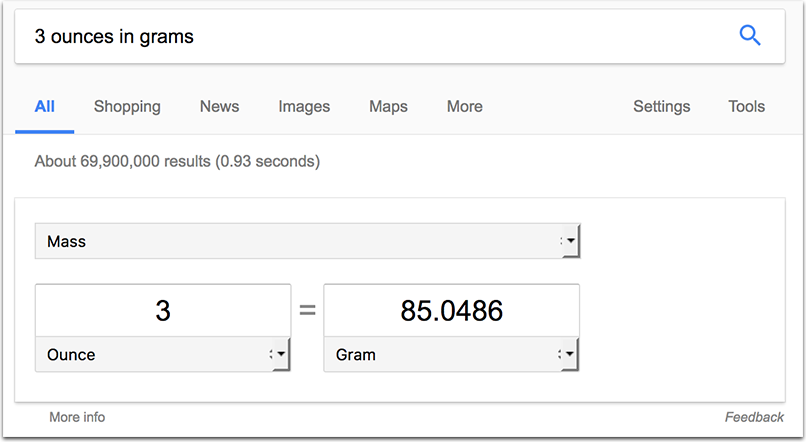806x442 pixels.
Task: Click the Feedback link
Action: coord(754,417)
